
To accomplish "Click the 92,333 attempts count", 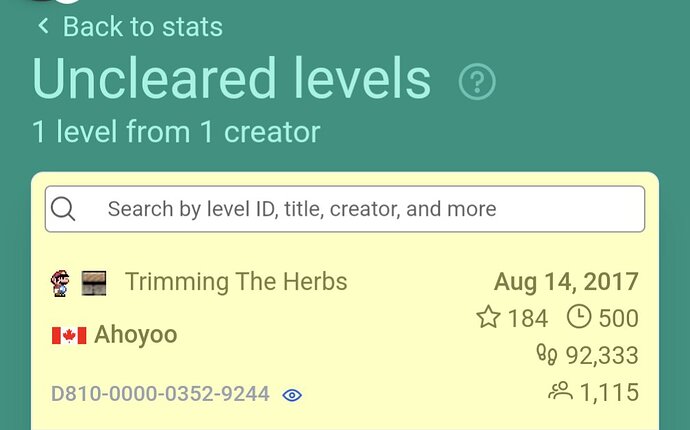I will tap(602, 355).
